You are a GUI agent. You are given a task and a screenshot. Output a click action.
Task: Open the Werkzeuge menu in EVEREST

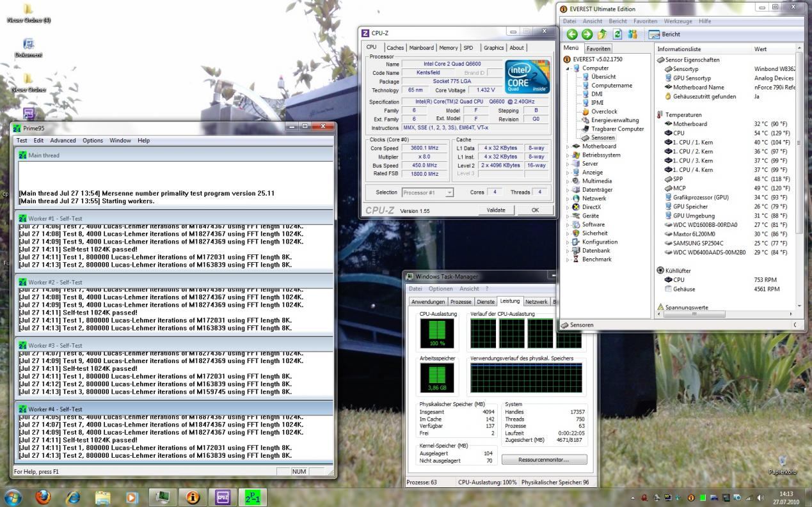pyautogui.click(x=678, y=21)
